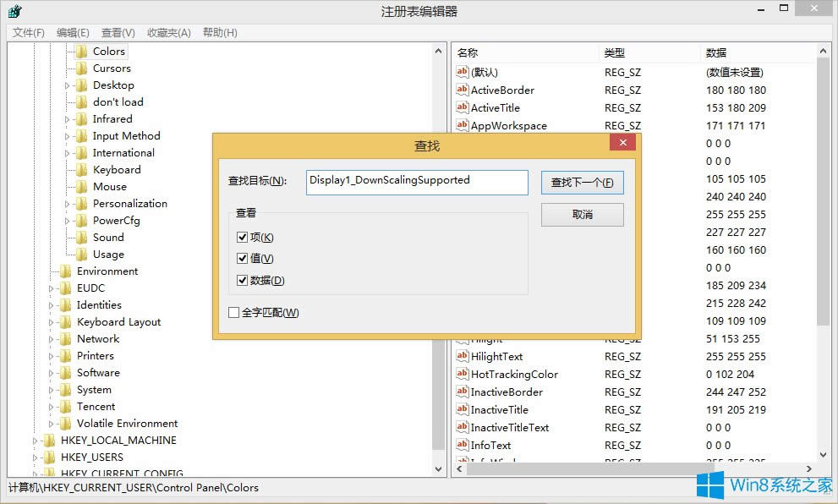Click the HilightText value icon
Viewport: 838px width, 504px height.
[x=462, y=356]
